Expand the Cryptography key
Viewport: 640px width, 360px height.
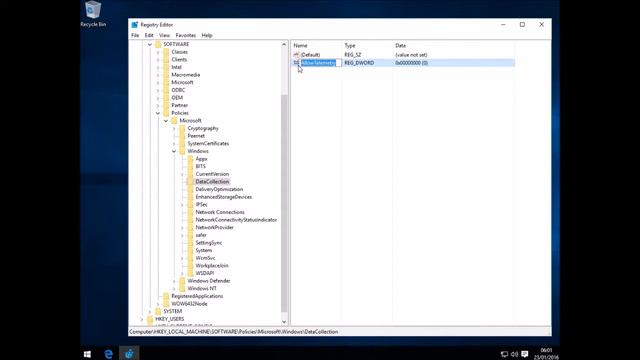pos(174,129)
